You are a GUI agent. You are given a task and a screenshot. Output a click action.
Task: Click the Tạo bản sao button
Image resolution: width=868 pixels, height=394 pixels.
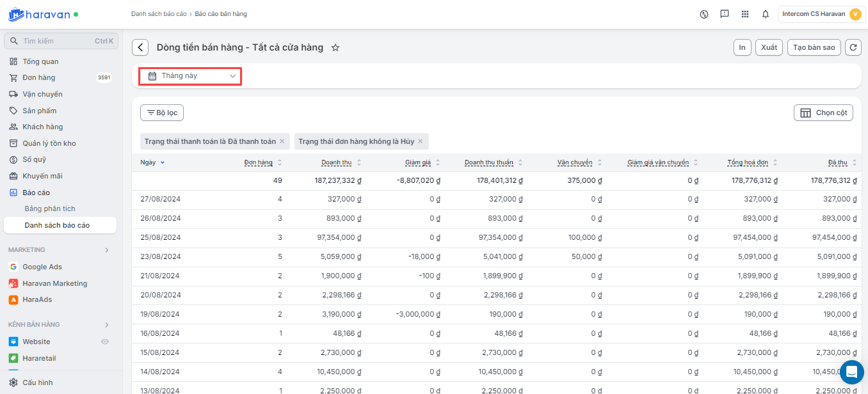coord(814,47)
